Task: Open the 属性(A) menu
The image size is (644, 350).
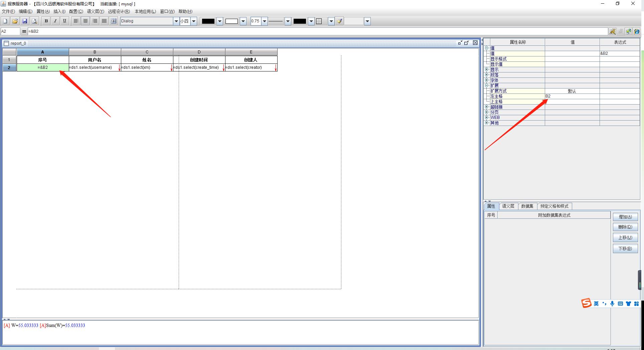Action: 43,11
